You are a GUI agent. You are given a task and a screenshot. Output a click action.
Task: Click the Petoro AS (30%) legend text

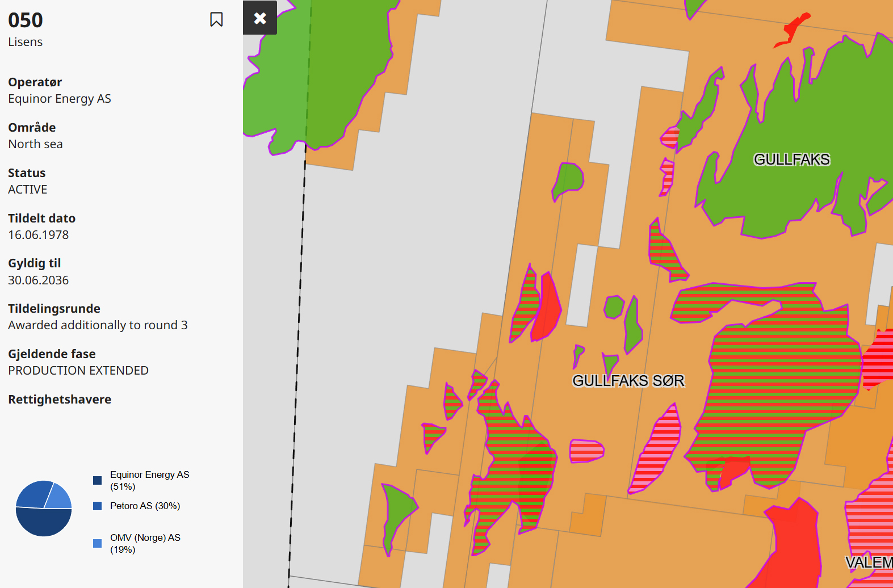(145, 506)
